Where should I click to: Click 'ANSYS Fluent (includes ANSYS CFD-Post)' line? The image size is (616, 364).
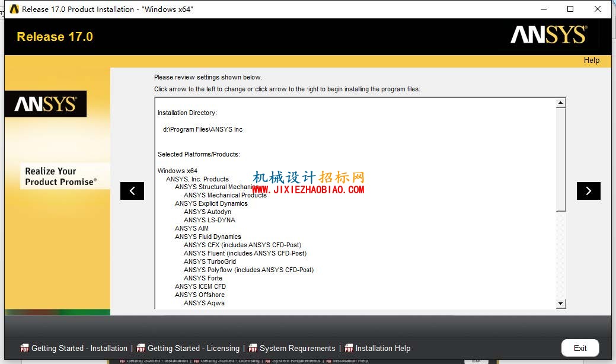[245, 253]
